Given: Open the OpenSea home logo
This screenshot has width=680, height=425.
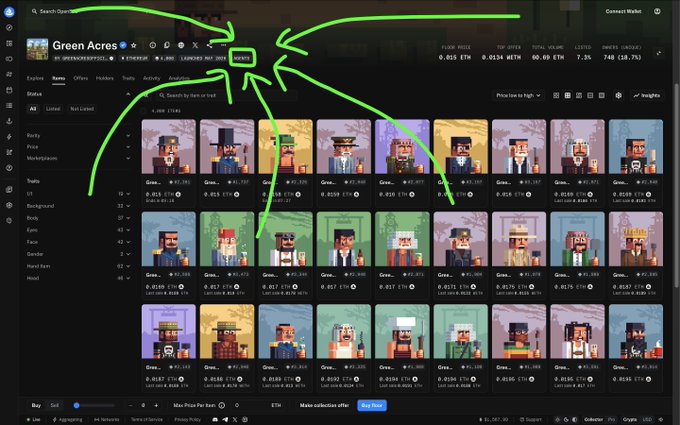Looking at the screenshot, I should (9, 12).
